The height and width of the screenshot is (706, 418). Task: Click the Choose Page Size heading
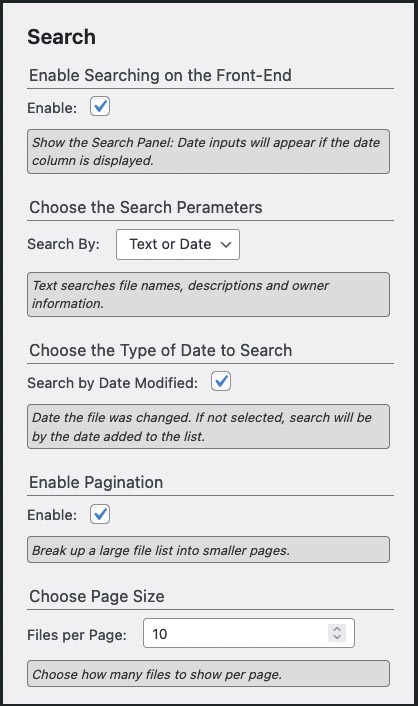click(96, 596)
